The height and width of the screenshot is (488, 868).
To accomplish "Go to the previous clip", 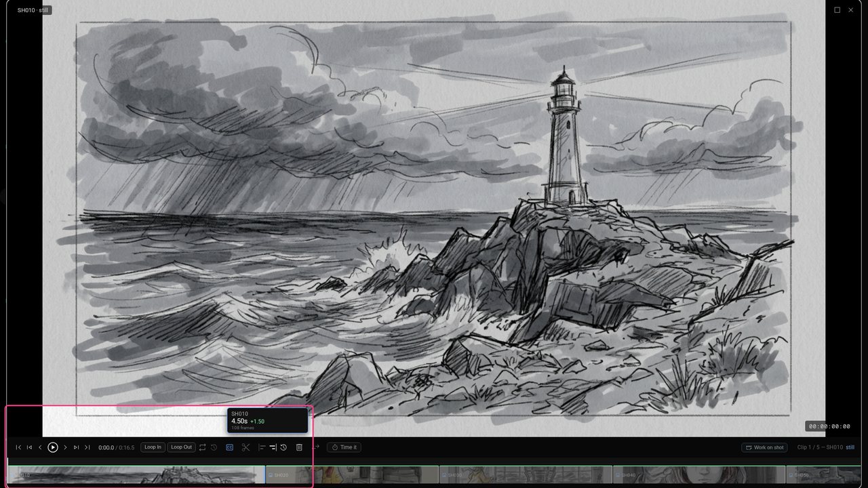I will (29, 447).
